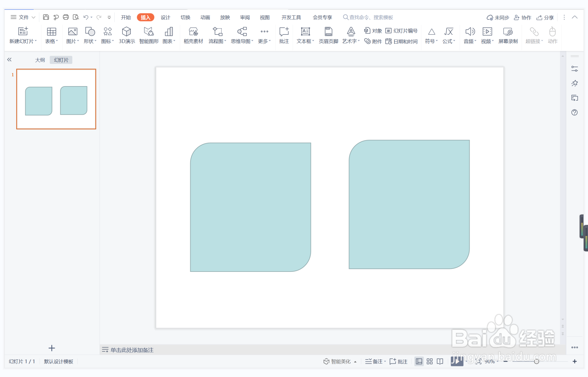Switch to the 切换 tab
The height and width of the screenshot is (377, 588).
185,17
